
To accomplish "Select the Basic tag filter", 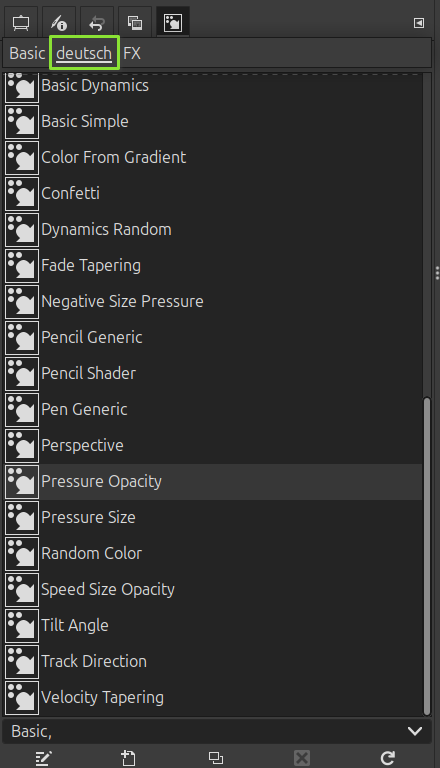I will 27,53.
